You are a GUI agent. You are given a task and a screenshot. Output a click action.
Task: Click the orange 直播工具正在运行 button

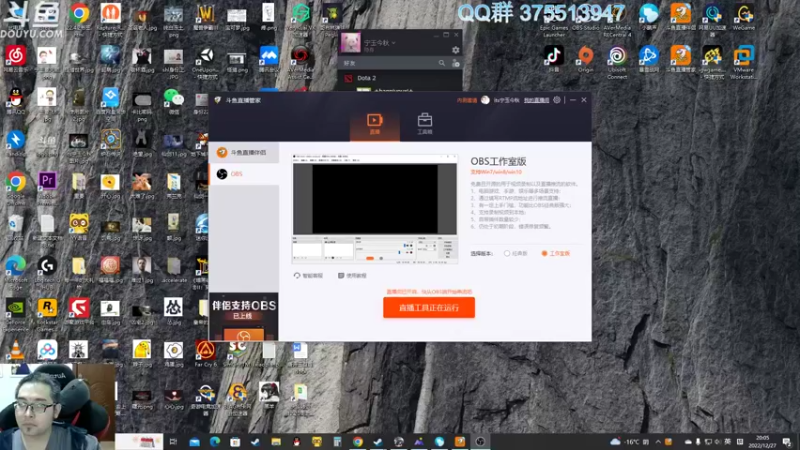pos(429,308)
